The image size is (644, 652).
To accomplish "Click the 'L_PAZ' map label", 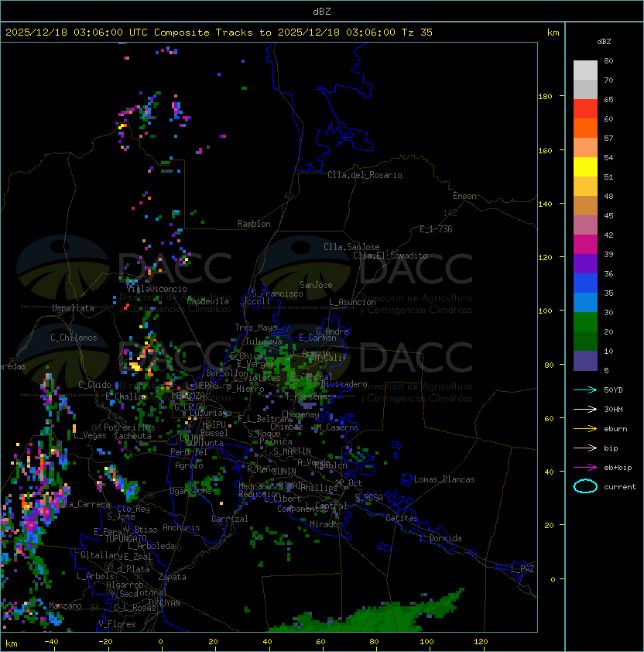I will coord(522,569).
